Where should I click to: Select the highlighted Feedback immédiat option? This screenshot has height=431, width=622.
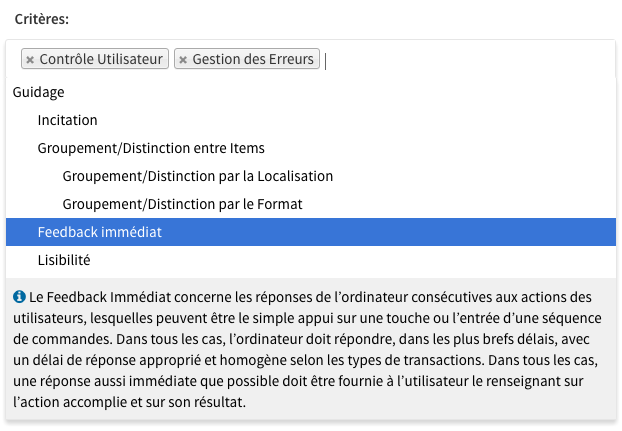point(311,232)
